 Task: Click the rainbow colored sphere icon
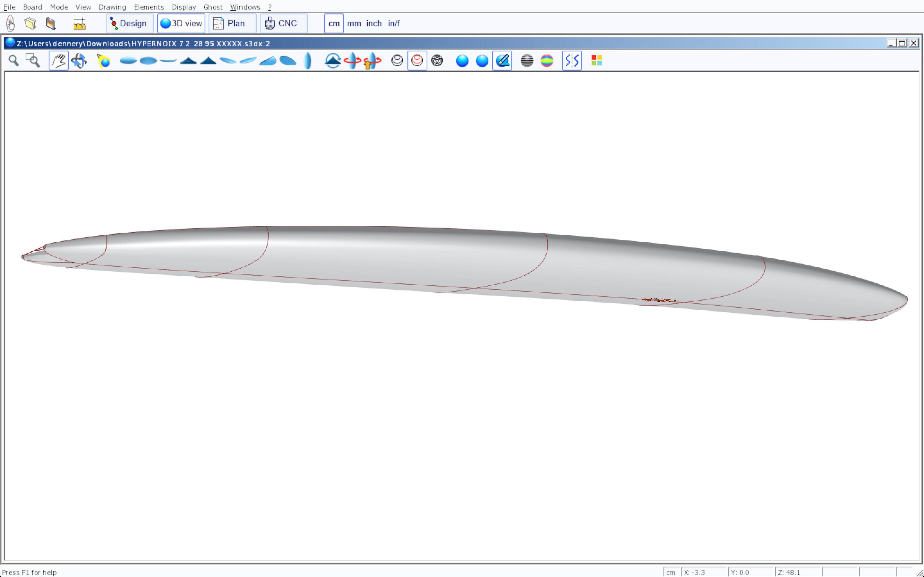pyautogui.click(x=547, y=61)
